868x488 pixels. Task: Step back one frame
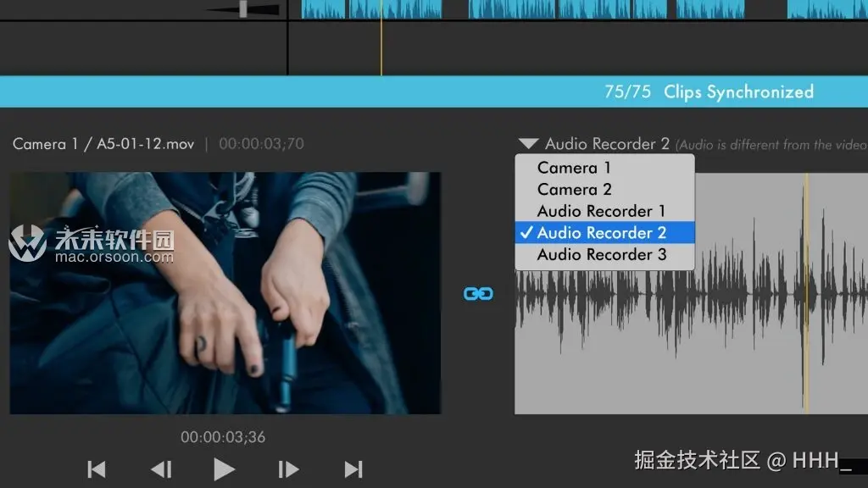click(161, 469)
